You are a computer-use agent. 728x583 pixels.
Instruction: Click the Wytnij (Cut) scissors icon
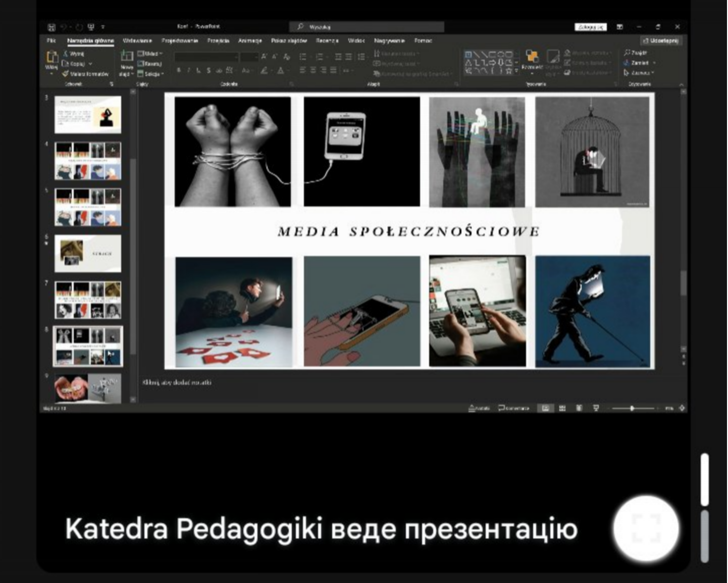coord(66,54)
